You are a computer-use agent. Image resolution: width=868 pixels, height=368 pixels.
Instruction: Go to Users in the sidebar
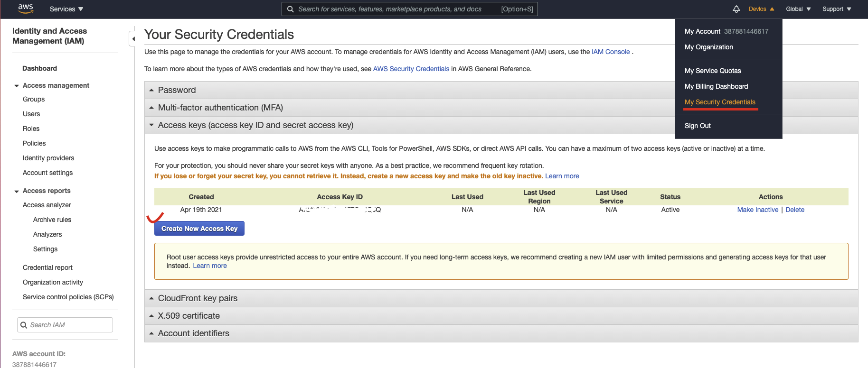point(31,114)
